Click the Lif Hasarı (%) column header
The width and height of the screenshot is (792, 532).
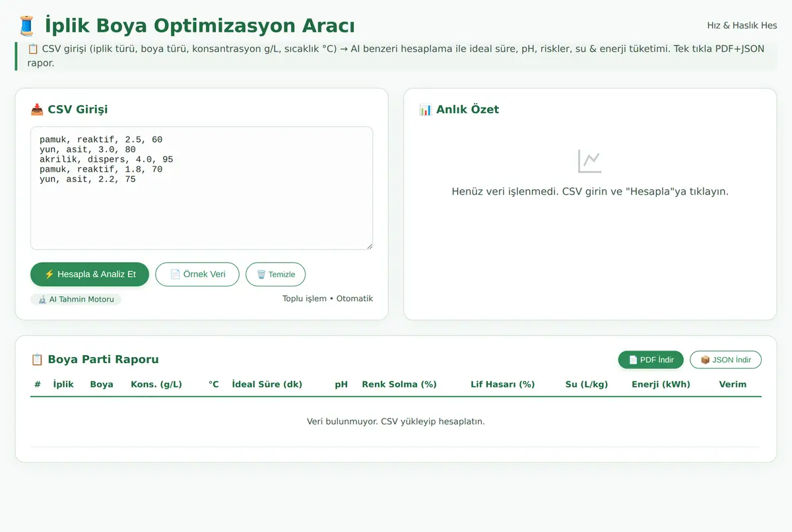pos(503,384)
